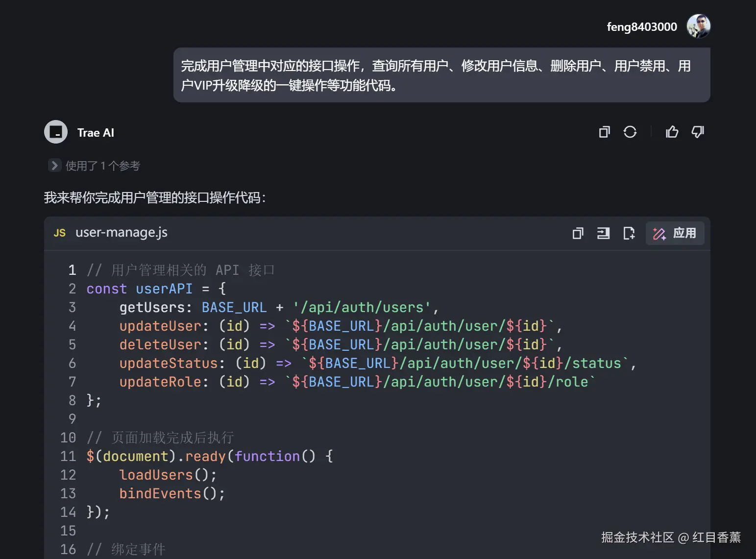Click the updateRole code line
This screenshot has height=559, width=756.
click(357, 382)
